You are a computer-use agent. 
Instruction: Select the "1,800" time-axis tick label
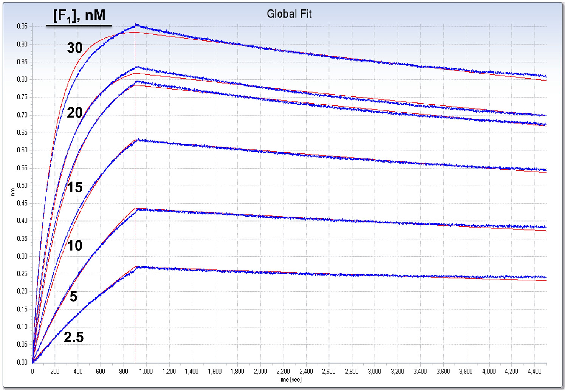click(x=238, y=371)
